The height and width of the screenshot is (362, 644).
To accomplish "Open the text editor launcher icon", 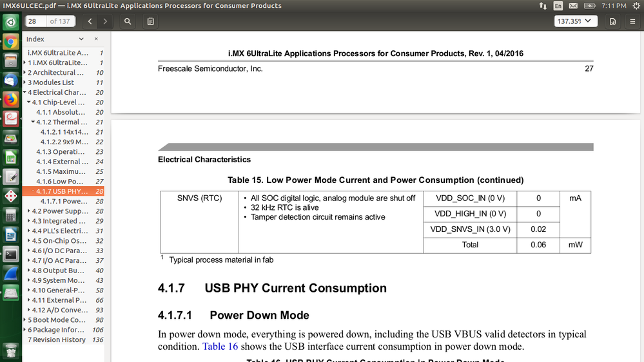I will 11,177.
